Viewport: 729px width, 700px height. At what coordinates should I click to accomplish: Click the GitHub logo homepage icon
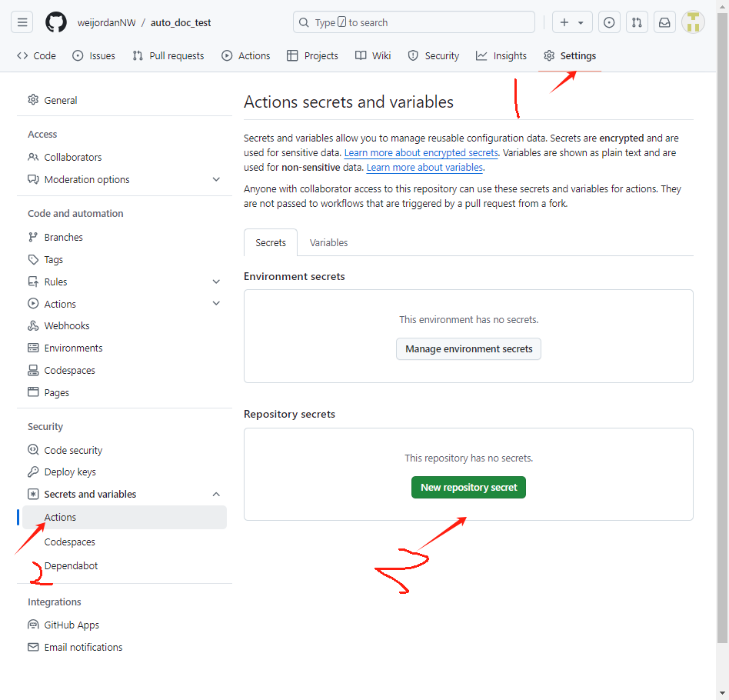click(x=56, y=22)
